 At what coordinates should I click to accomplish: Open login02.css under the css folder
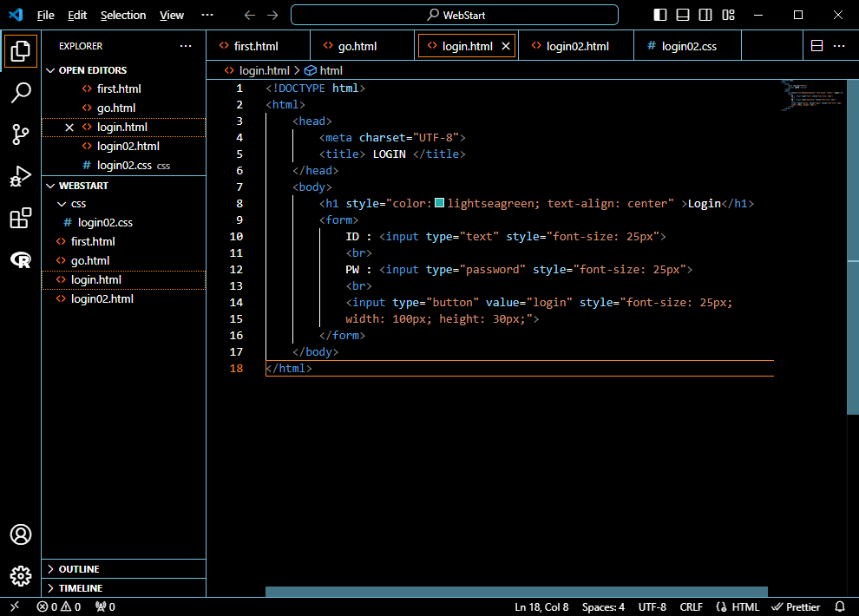click(x=123, y=222)
